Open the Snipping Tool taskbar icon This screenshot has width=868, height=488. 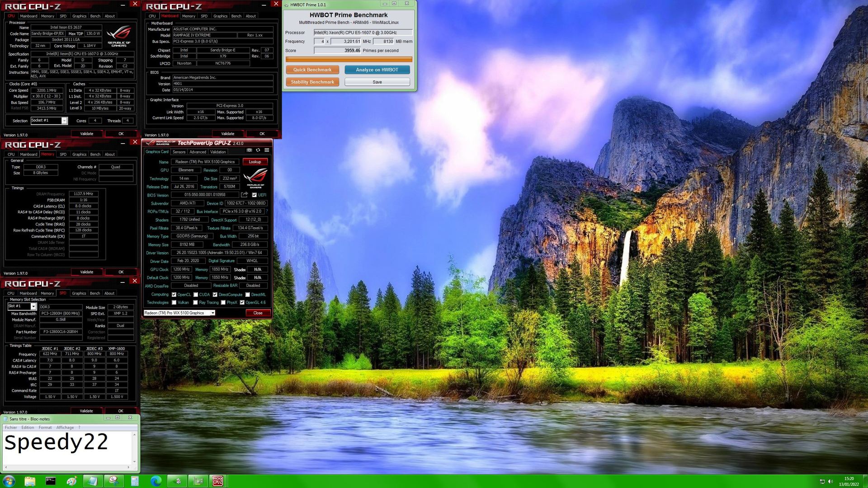[x=113, y=481]
